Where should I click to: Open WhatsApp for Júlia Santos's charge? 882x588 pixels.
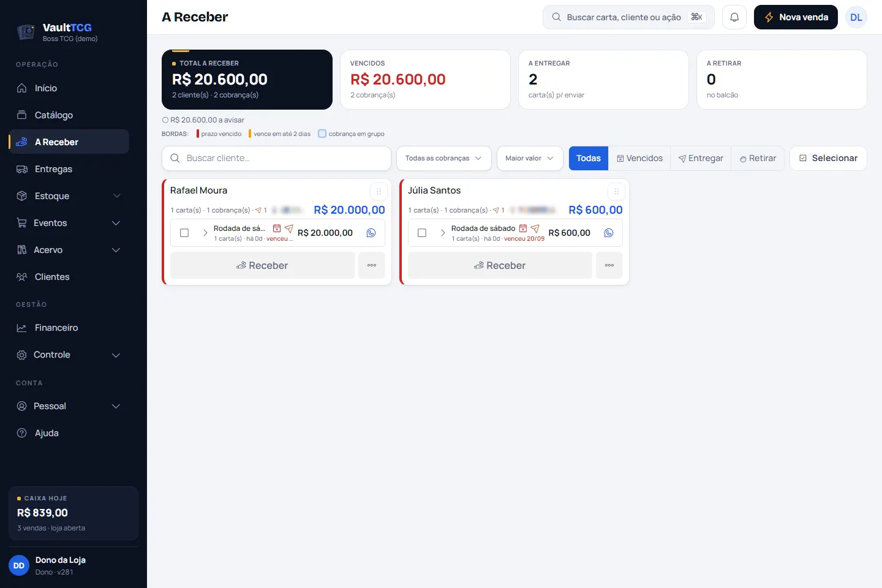(x=609, y=233)
